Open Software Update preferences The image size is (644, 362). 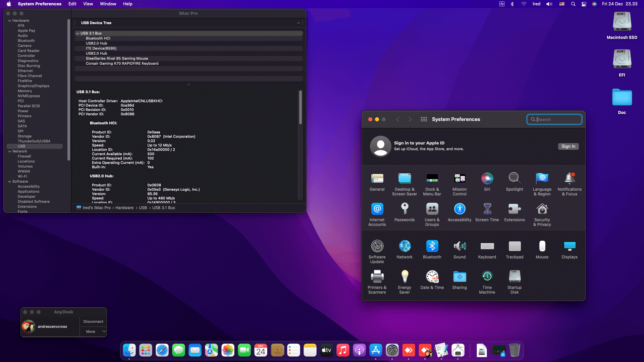point(377,252)
